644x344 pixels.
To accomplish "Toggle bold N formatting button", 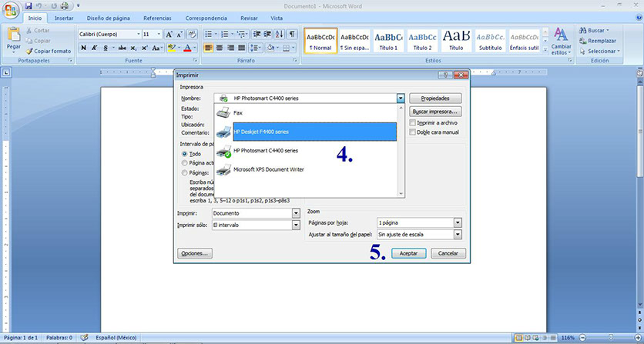I will tap(83, 48).
